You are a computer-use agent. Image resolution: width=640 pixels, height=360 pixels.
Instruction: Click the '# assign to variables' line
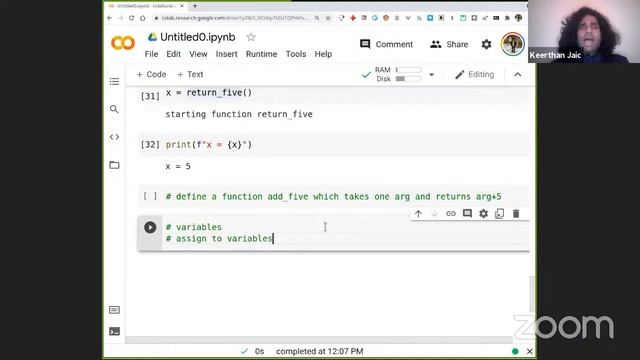click(219, 238)
